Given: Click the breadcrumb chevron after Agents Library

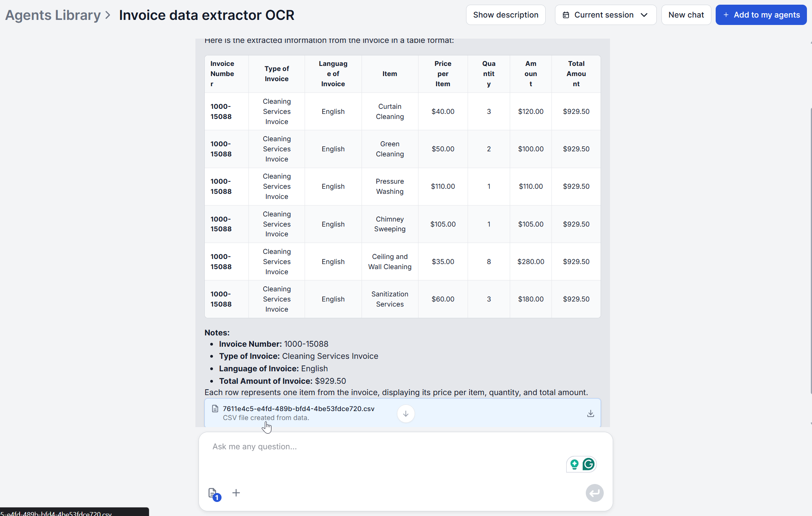Looking at the screenshot, I should pos(108,15).
